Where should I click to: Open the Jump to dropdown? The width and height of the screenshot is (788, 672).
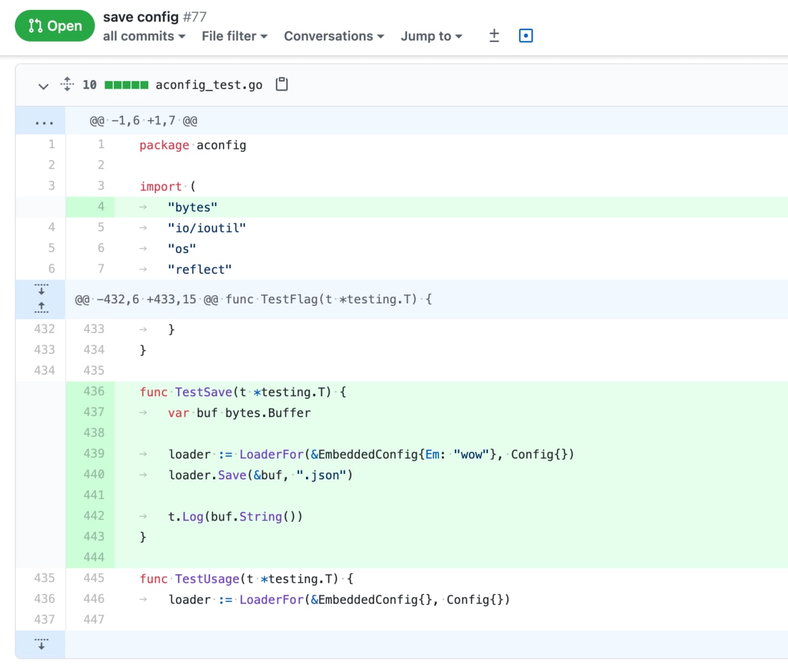[431, 36]
